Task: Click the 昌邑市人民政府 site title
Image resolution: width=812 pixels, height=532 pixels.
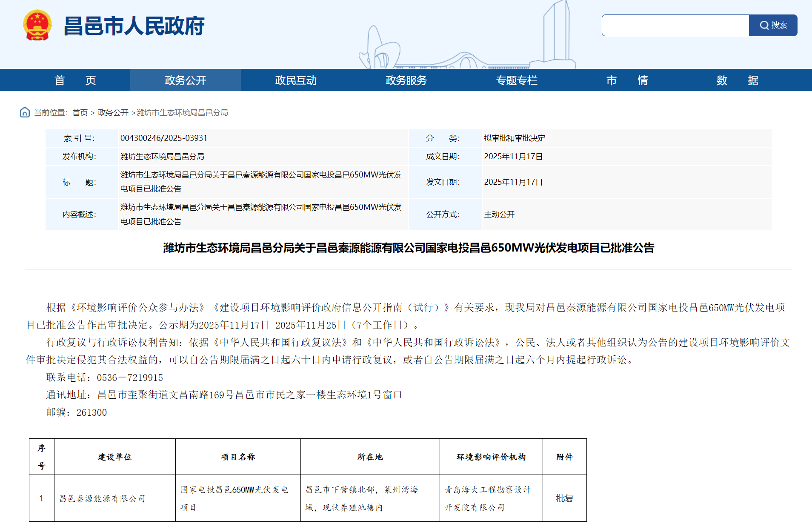Action: click(134, 26)
